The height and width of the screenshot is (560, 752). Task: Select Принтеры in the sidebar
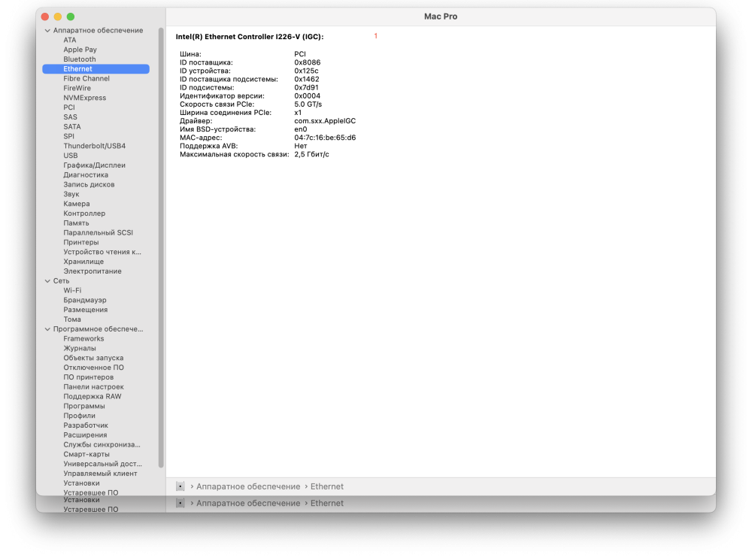tap(81, 242)
